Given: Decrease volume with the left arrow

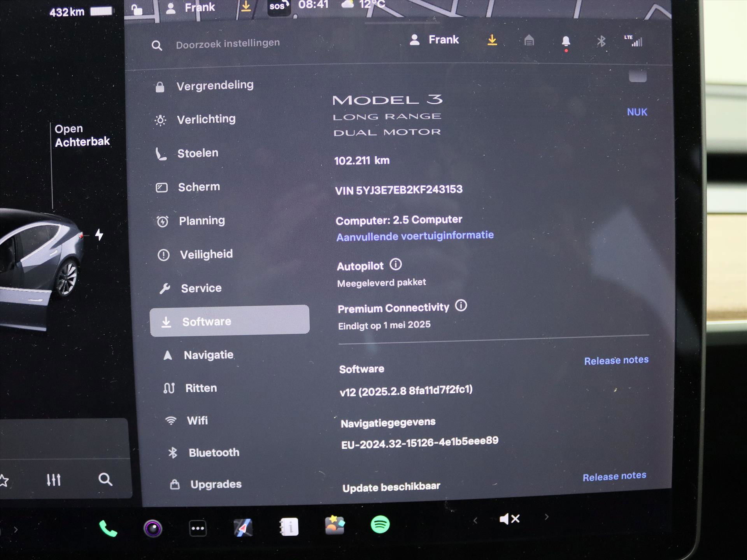Looking at the screenshot, I should [475, 520].
